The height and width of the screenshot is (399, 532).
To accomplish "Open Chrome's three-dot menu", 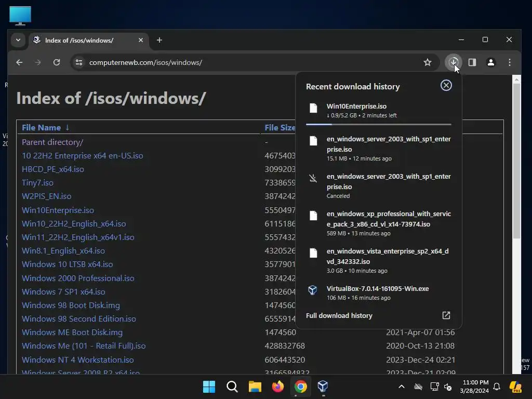I will pyautogui.click(x=510, y=62).
